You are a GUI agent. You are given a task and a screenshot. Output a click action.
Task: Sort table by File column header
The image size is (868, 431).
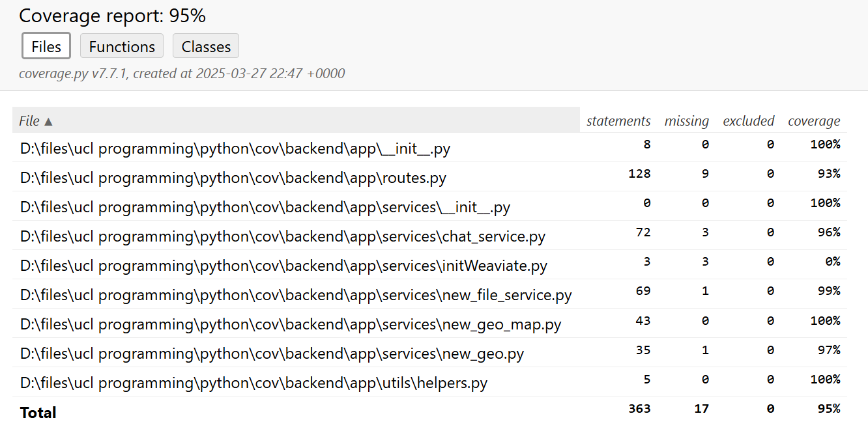36,120
